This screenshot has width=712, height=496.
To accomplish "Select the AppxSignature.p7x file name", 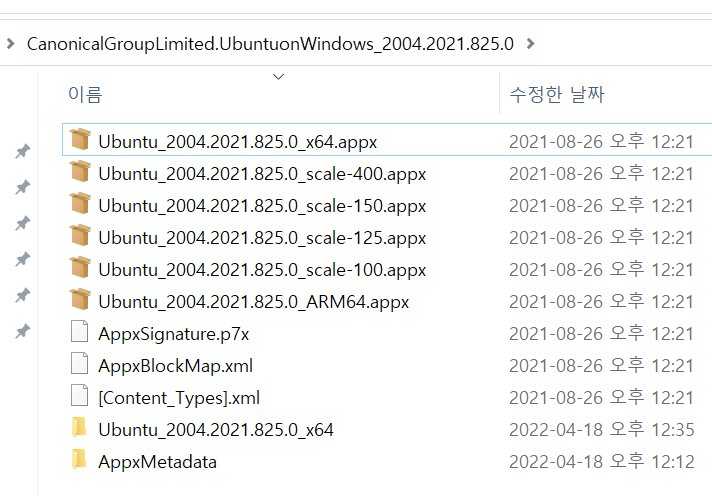I will tap(173, 334).
